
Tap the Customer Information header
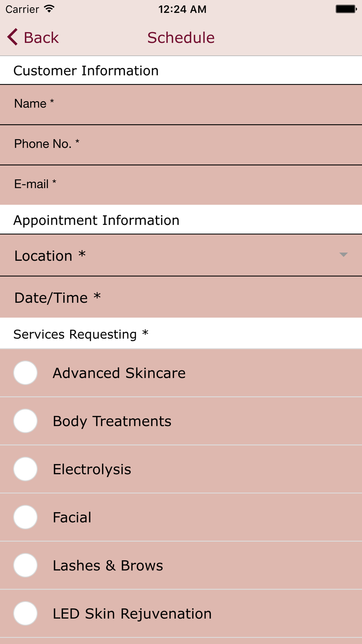[86, 71]
